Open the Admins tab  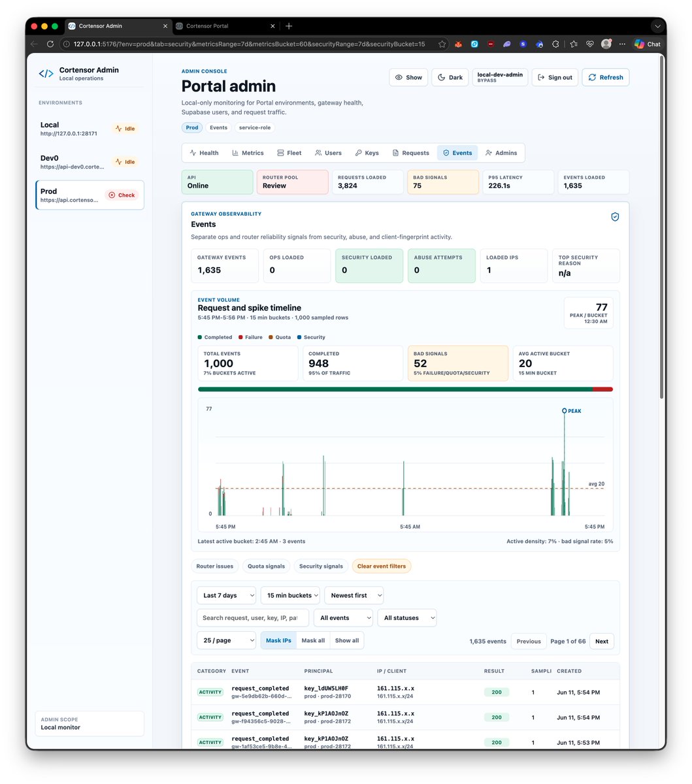pos(501,153)
